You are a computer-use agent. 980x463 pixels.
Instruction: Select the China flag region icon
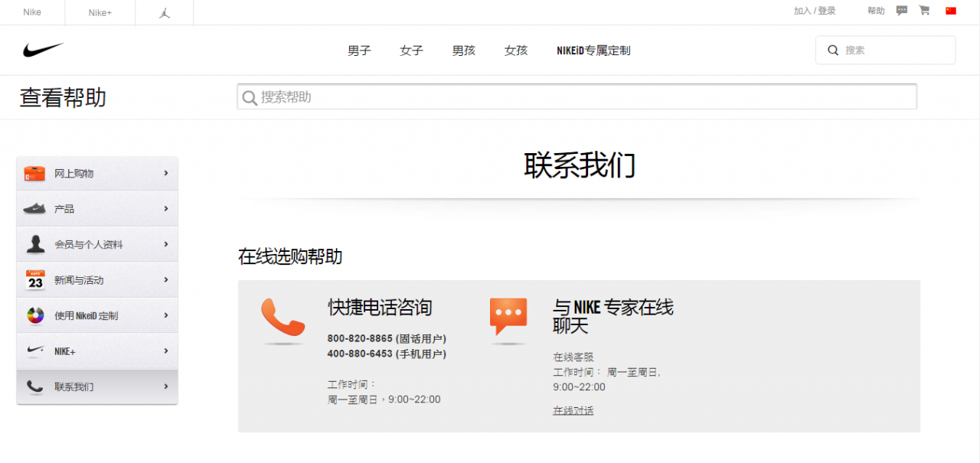click(x=951, y=11)
